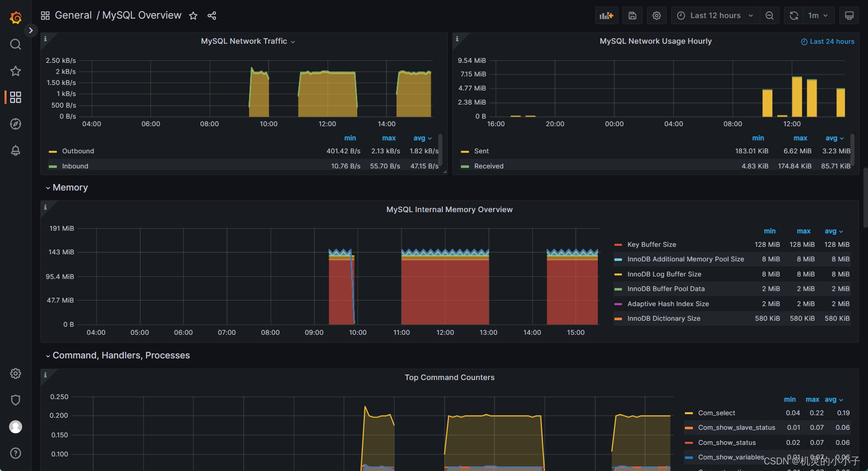Show info for the Top Command Counters panel
Image resolution: width=868 pixels, height=471 pixels.
click(x=45, y=375)
